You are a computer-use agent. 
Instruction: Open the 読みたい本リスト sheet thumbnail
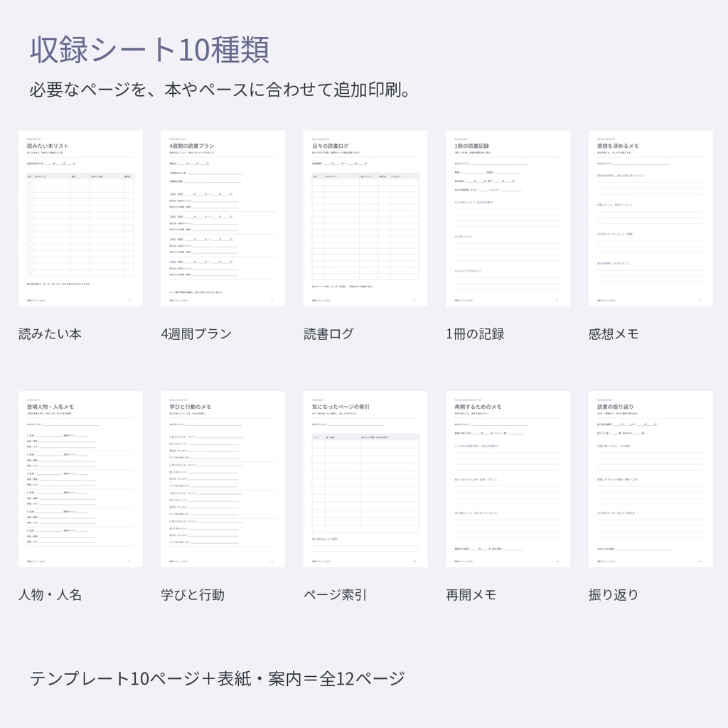80,218
